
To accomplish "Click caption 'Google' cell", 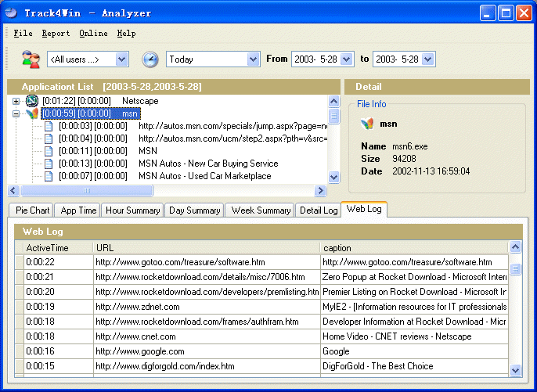I will point(414,351).
